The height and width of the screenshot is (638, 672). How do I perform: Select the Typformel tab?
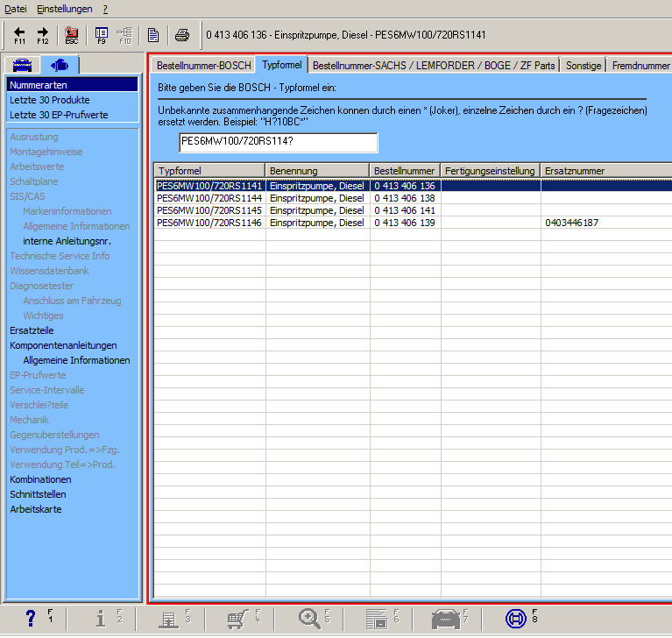[x=282, y=65]
